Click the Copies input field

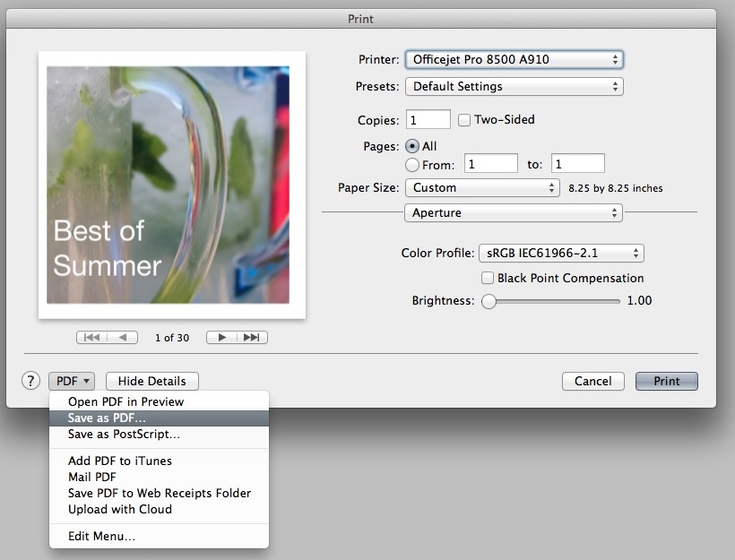pos(428,120)
